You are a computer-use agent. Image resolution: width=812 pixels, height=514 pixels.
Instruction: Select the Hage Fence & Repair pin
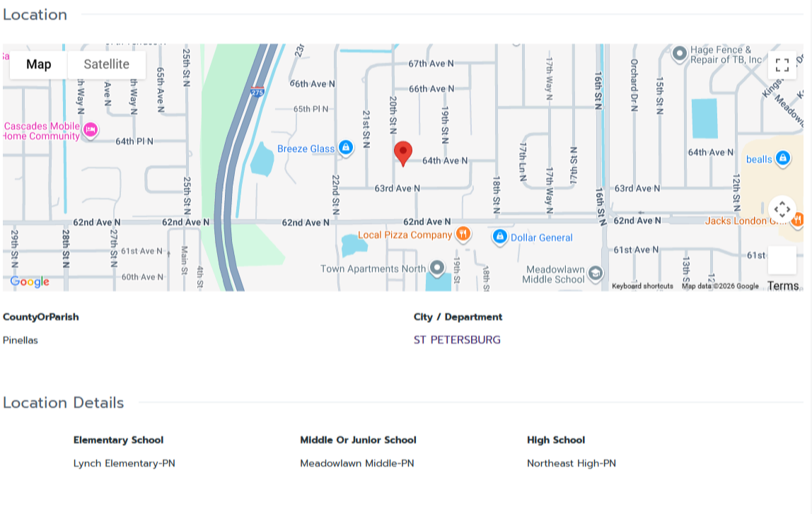(x=680, y=52)
